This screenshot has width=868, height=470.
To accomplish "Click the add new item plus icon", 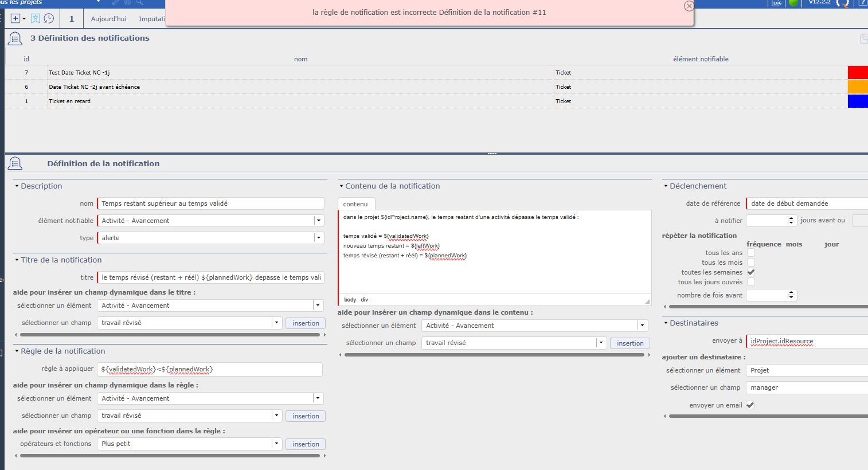I will (x=15, y=18).
